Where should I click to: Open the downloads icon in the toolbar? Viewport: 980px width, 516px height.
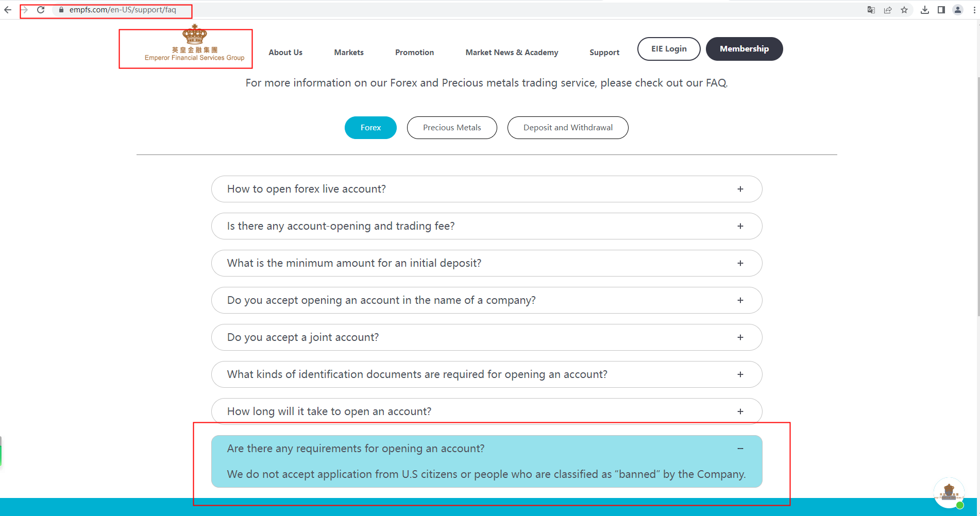(x=925, y=10)
